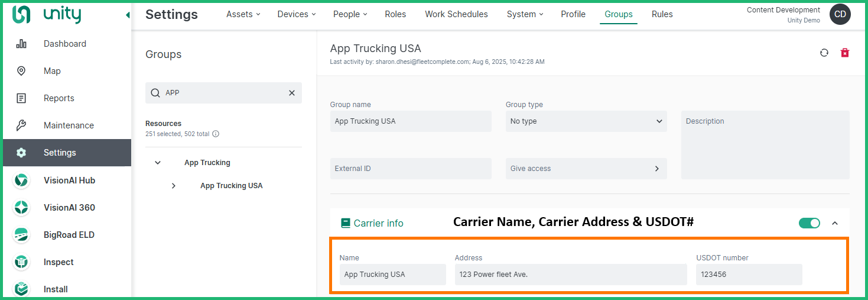Image resolution: width=868 pixels, height=300 pixels.
Task: Switch to the Rules tab
Action: 662,14
